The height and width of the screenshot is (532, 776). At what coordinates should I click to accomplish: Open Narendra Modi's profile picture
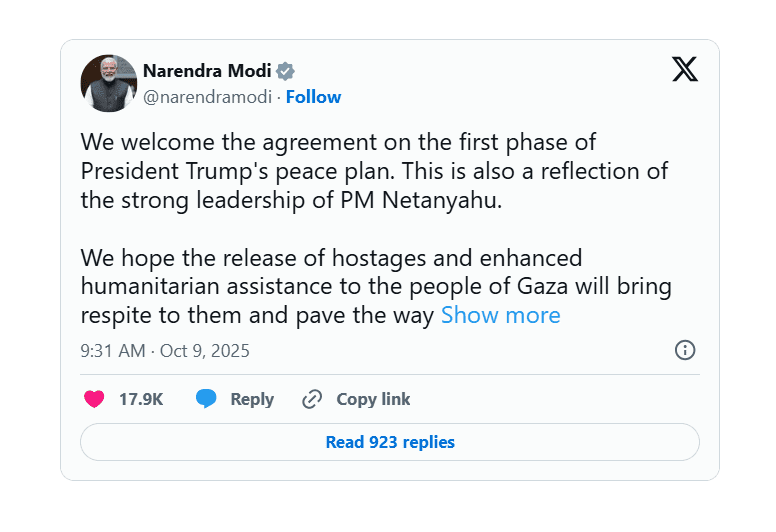coord(109,83)
